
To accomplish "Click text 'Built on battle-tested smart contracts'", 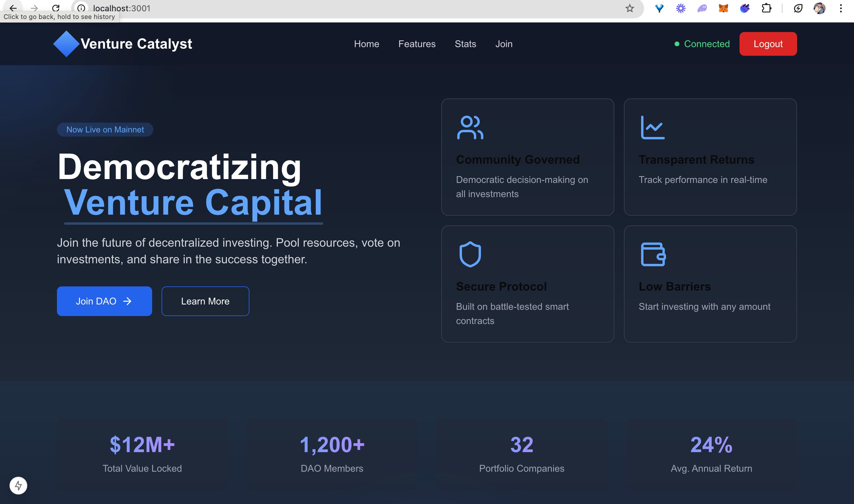I will pos(512,313).
